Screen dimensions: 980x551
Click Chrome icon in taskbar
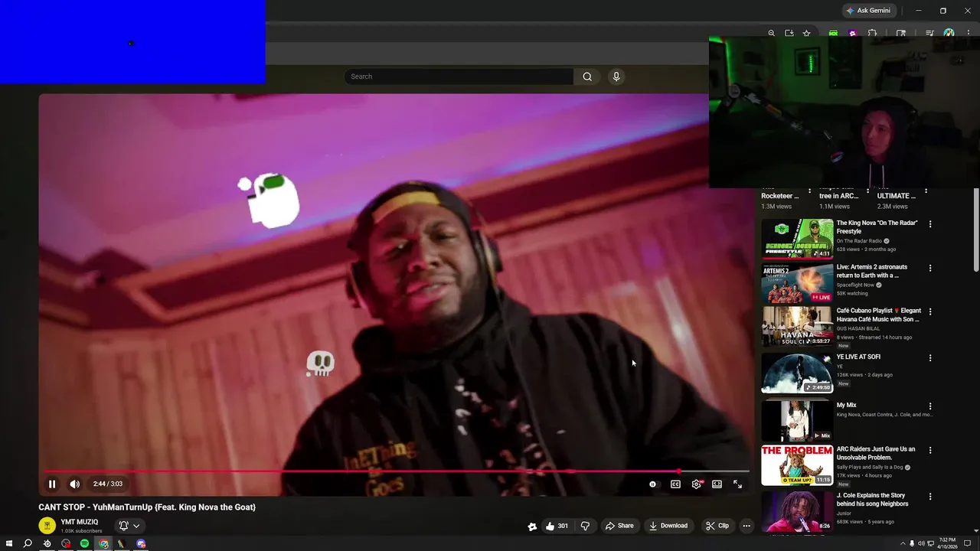pyautogui.click(x=103, y=543)
